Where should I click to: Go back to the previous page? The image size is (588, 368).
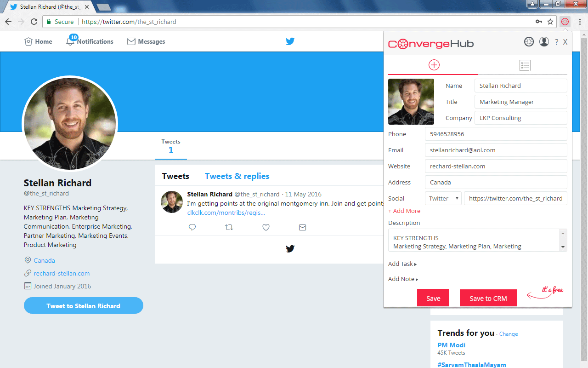(x=8, y=22)
